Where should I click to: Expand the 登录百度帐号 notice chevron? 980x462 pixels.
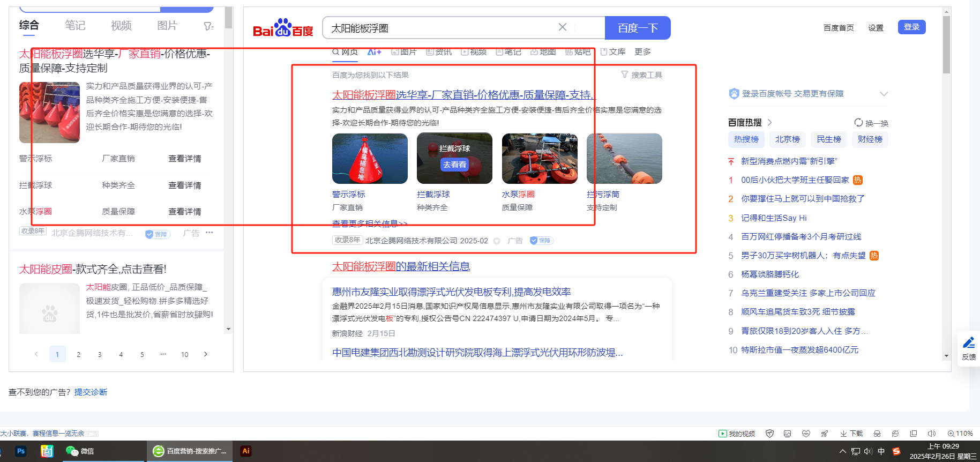[x=884, y=94]
